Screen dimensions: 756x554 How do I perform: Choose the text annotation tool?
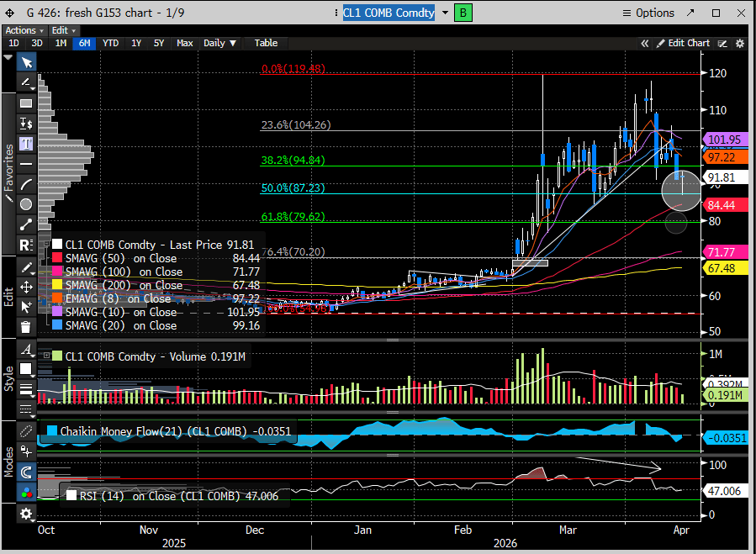(26, 144)
